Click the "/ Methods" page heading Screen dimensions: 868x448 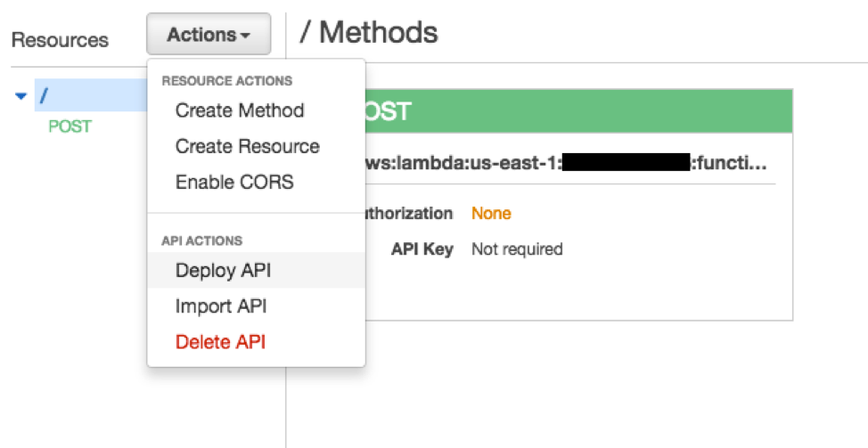(x=369, y=33)
